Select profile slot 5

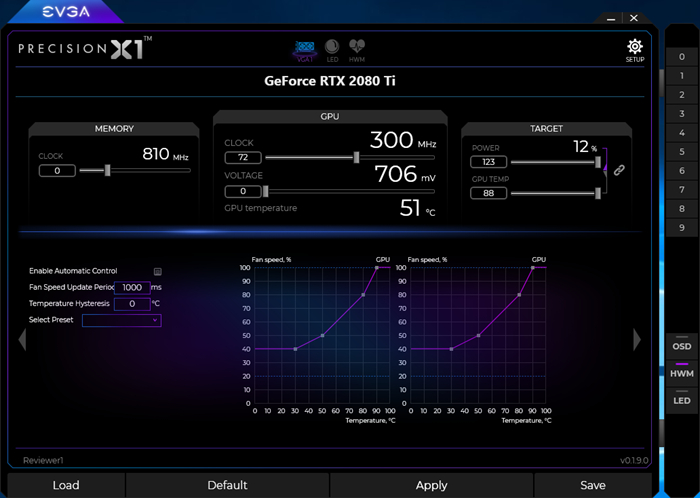[682, 152]
